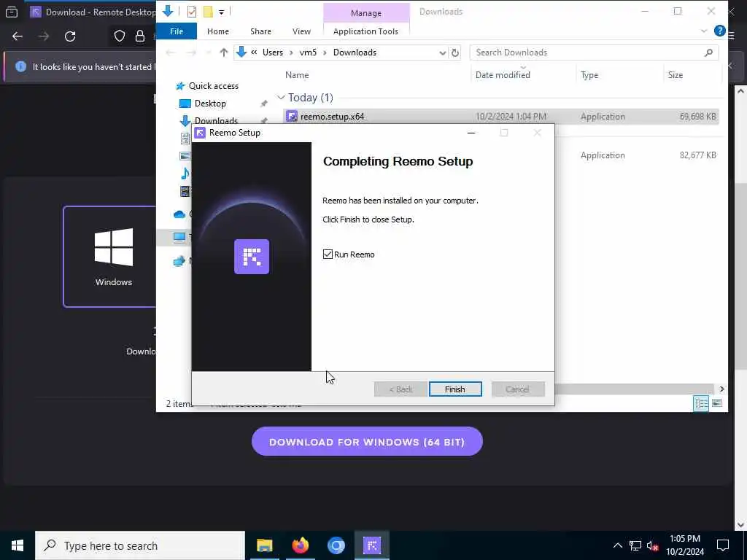Viewport: 747px width, 560px height.
Task: Click the Download - Remote Desktop browser tab
Action: (x=93, y=12)
